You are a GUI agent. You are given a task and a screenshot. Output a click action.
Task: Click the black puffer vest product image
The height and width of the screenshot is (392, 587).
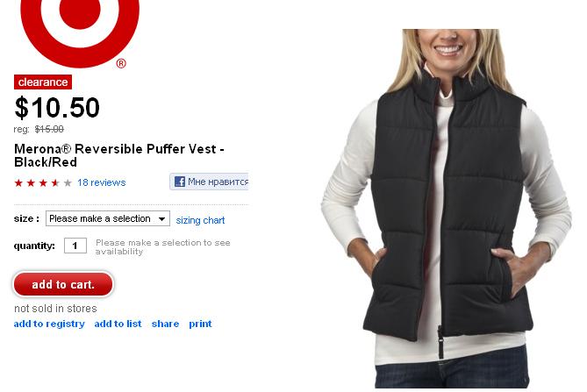point(447,209)
